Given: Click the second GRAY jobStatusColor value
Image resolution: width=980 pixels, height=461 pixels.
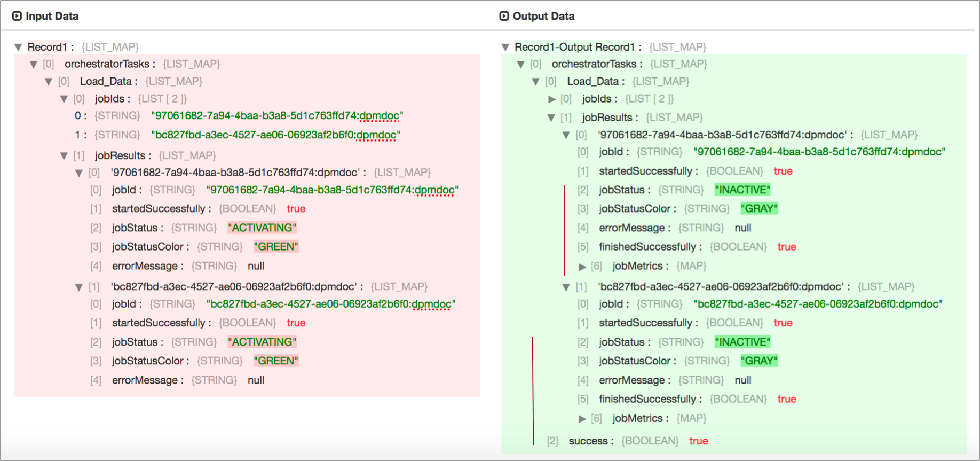Looking at the screenshot, I should tap(758, 361).
